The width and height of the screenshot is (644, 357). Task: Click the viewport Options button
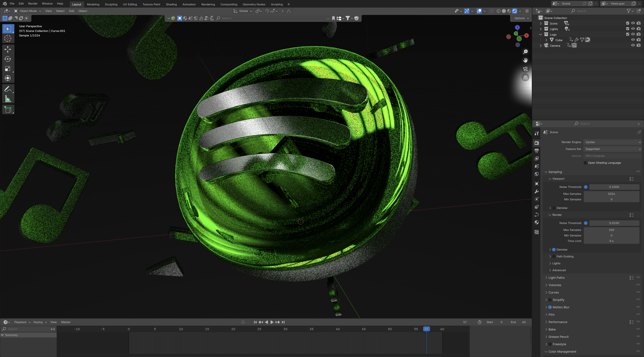tap(522, 18)
